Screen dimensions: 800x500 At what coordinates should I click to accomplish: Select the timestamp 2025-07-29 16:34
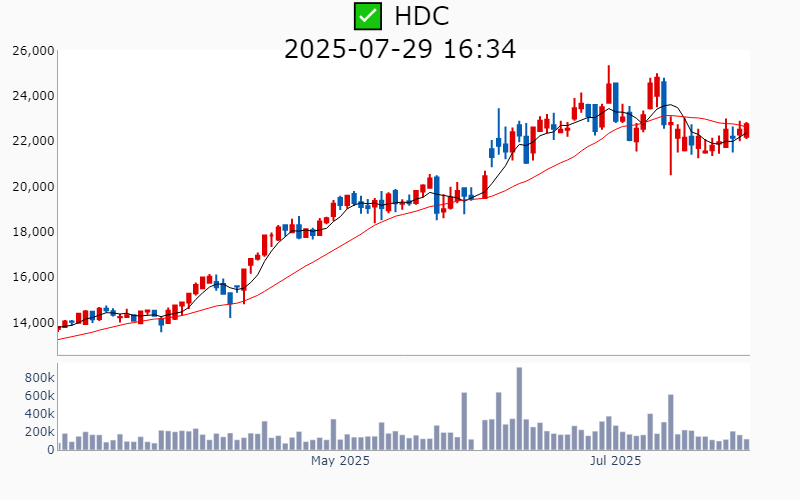[400, 49]
